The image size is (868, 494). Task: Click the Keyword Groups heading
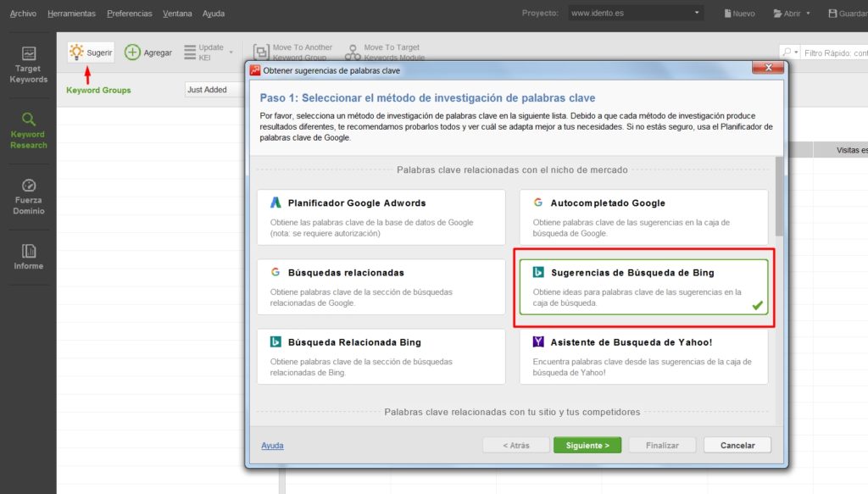(x=98, y=90)
